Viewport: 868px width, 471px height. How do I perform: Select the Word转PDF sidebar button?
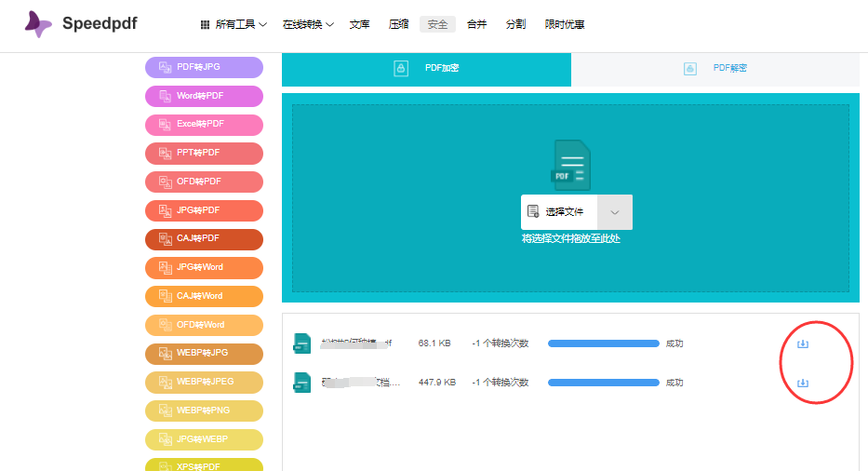point(205,96)
